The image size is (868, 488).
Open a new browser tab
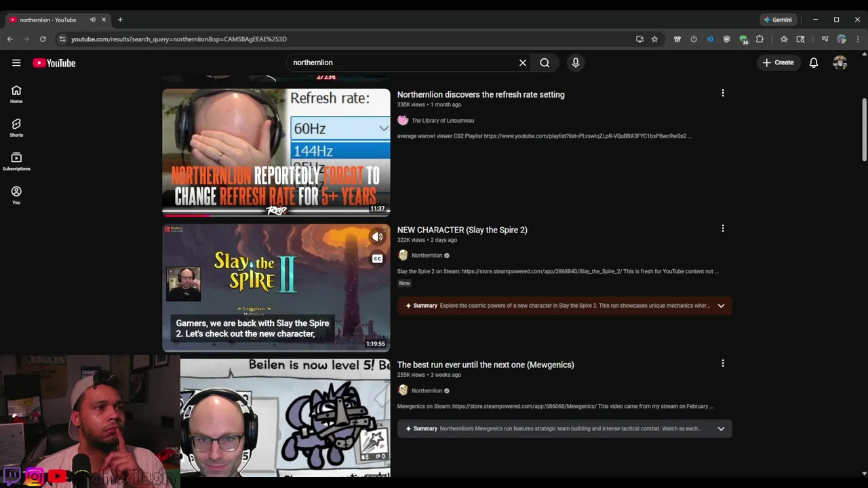pos(120,20)
